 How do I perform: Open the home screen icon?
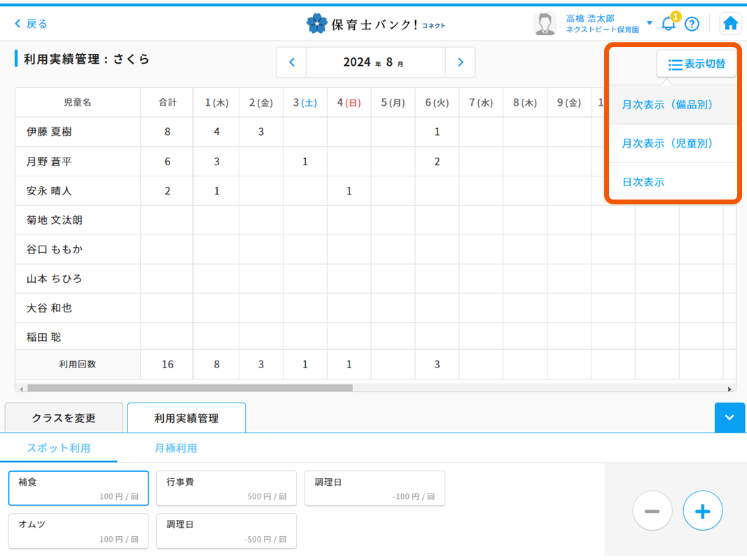(730, 23)
